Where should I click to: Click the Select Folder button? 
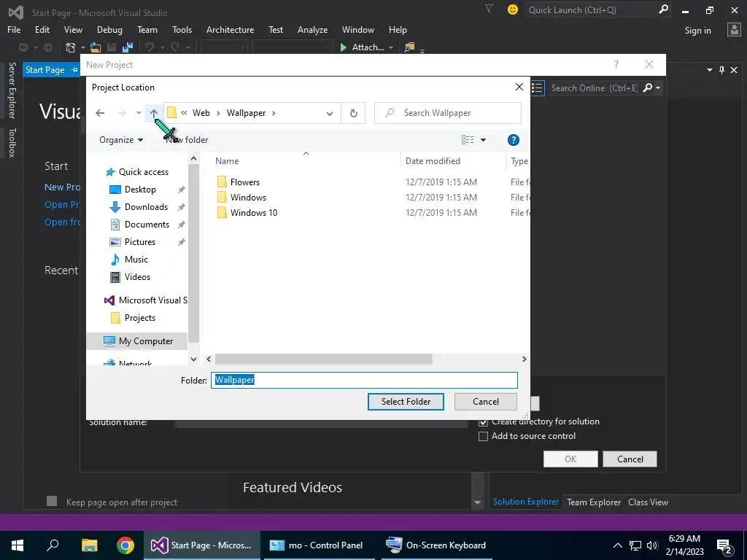pyautogui.click(x=406, y=402)
